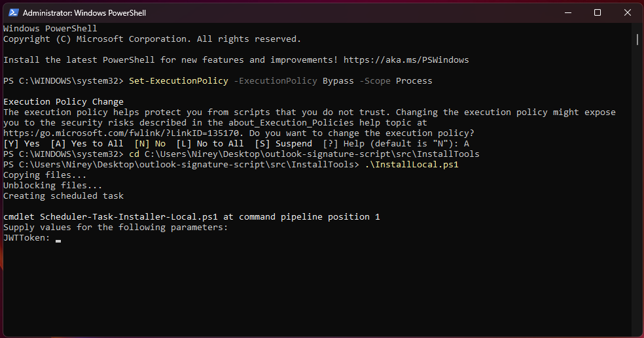644x338 pixels.
Task: Click the '[?] Help' option text
Action: (x=344, y=144)
